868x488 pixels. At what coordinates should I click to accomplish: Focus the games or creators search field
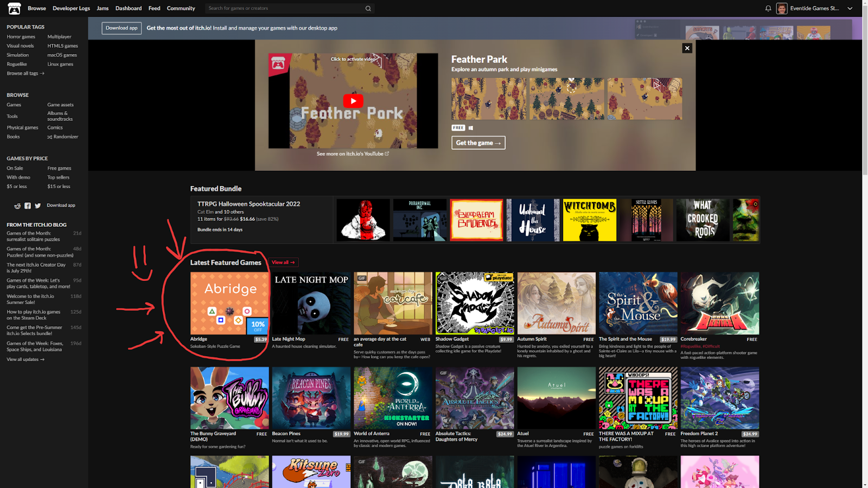coord(285,8)
